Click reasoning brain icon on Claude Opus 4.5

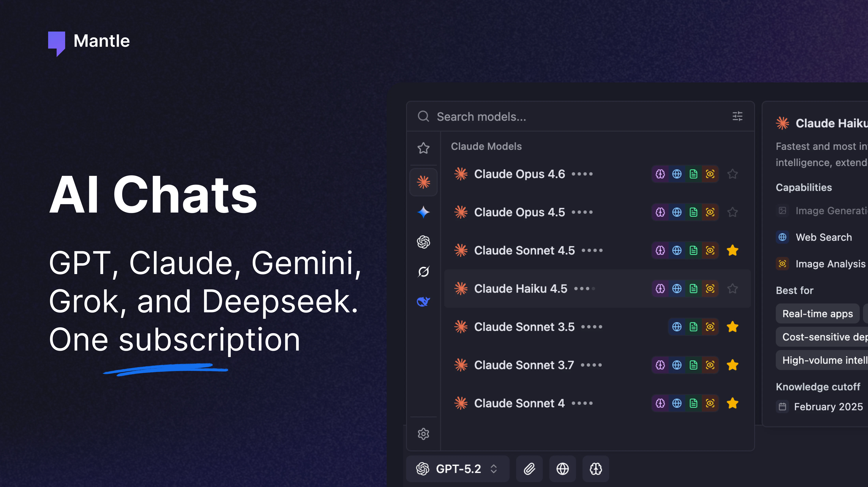click(x=660, y=212)
